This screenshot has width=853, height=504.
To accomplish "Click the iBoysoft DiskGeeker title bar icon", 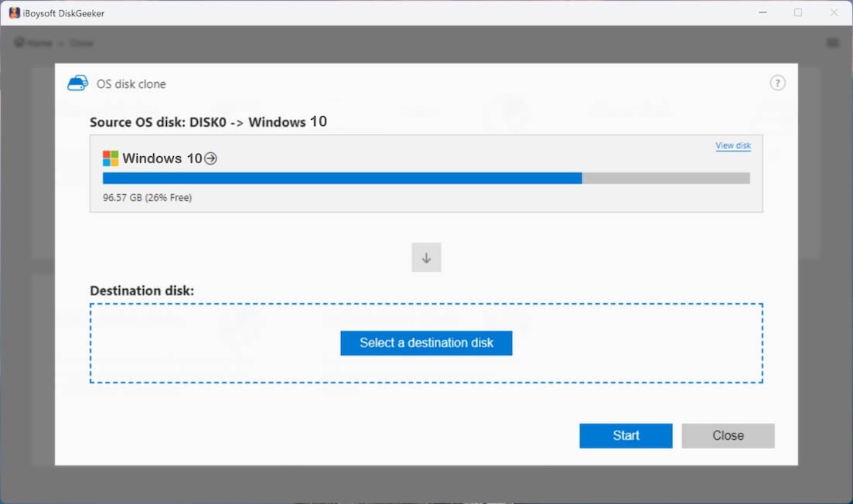I will pos(12,12).
